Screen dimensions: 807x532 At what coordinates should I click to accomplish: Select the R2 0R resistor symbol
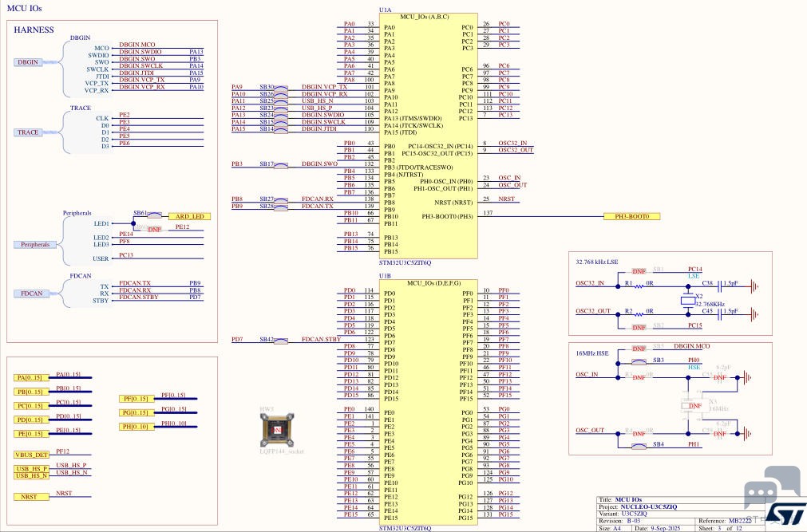[x=639, y=313]
